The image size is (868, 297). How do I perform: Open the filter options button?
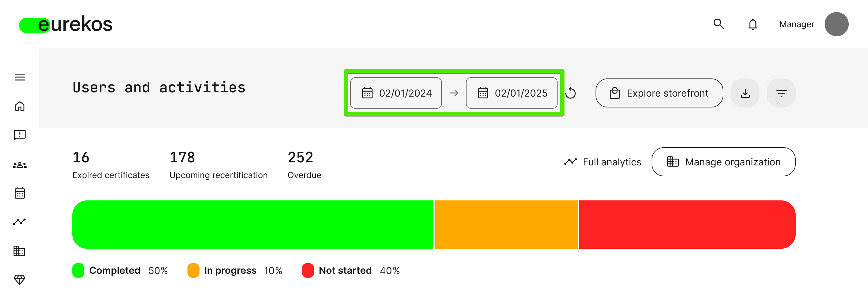[x=781, y=93]
